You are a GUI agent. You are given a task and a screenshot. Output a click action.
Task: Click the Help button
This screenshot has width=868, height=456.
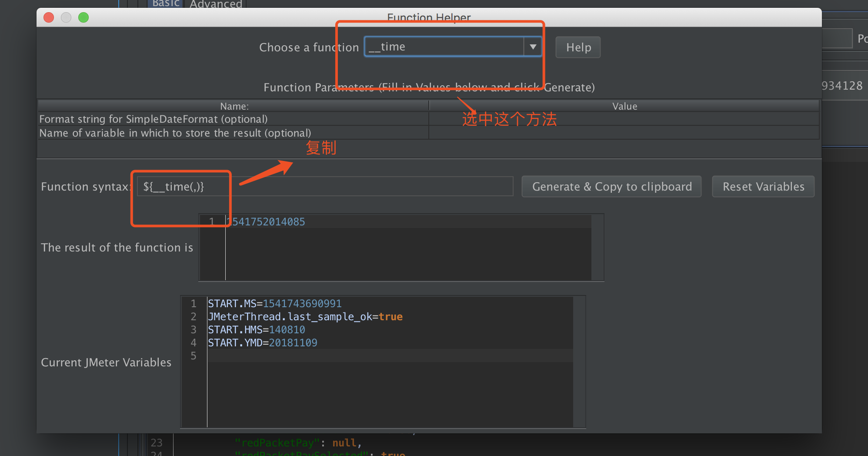tap(578, 47)
